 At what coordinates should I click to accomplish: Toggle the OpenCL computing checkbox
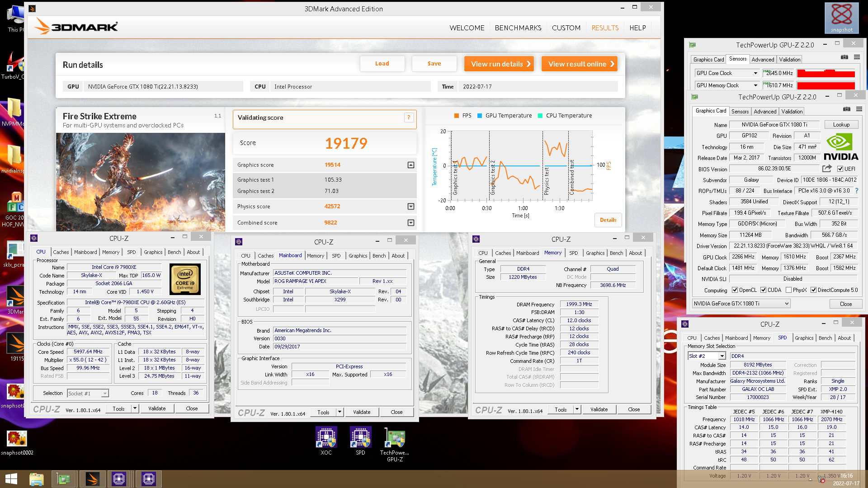[x=735, y=290]
